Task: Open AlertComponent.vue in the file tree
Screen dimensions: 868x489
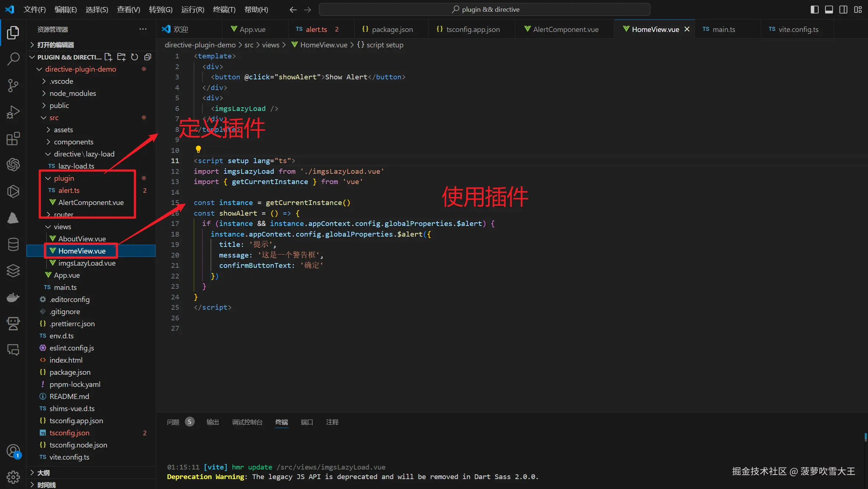Action: coord(91,202)
